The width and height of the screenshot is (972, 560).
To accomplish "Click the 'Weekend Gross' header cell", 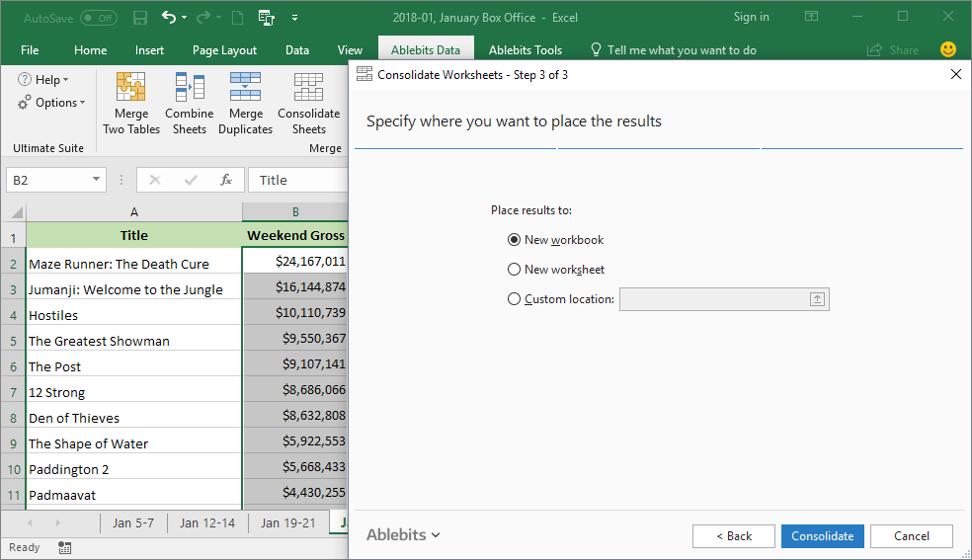I will click(x=295, y=235).
